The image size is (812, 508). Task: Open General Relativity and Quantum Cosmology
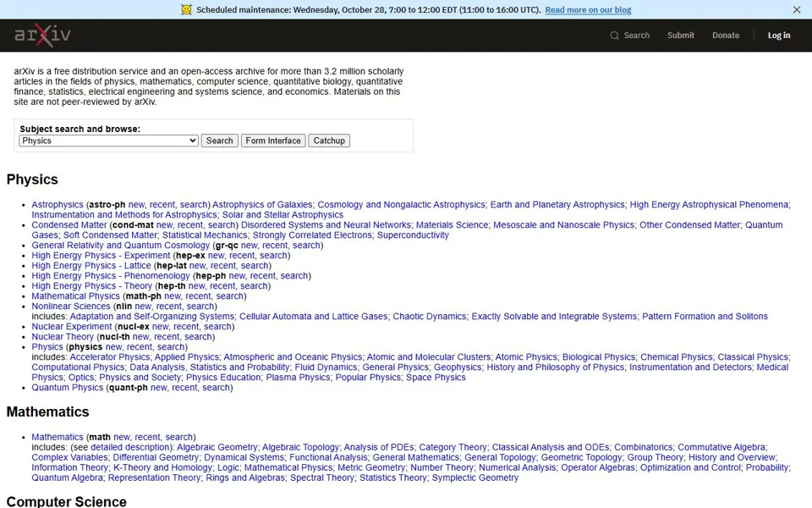[121, 246]
